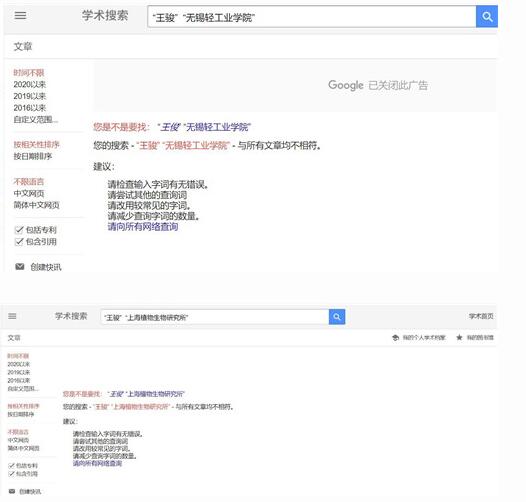Click 请向所有网络查询 link in upper results
Viewport: 526px width, 502px height.
(x=143, y=227)
